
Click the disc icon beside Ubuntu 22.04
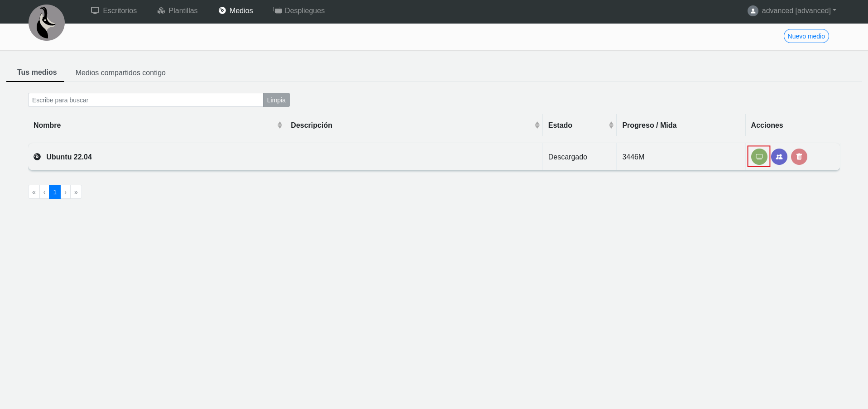[x=37, y=157]
